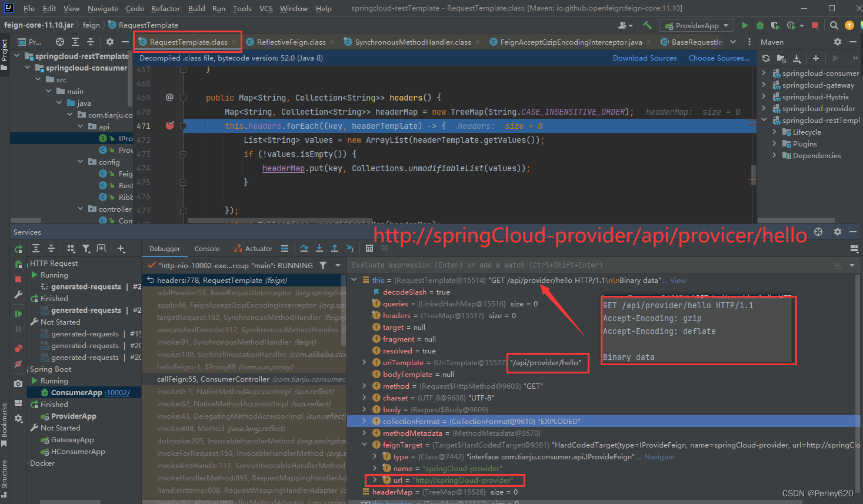The height and width of the screenshot is (504, 863).
Task: Toggle thread filter funnel in Frames
Action: pos(323,265)
